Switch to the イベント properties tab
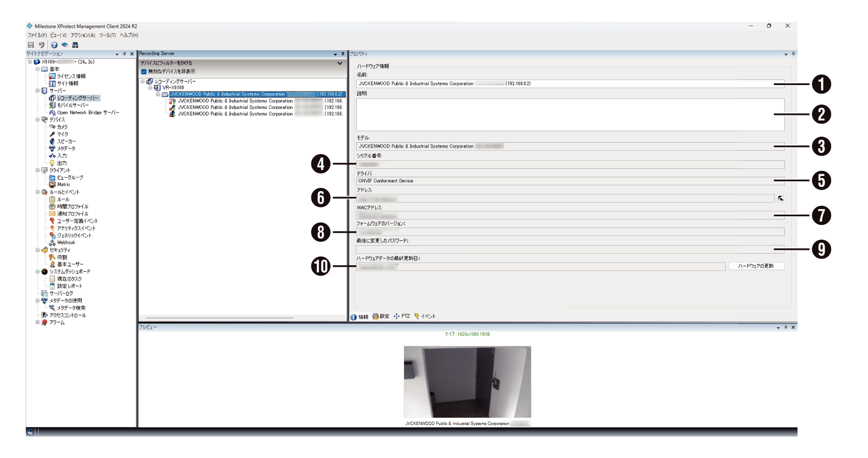The height and width of the screenshot is (458, 868). pyautogui.click(x=425, y=316)
